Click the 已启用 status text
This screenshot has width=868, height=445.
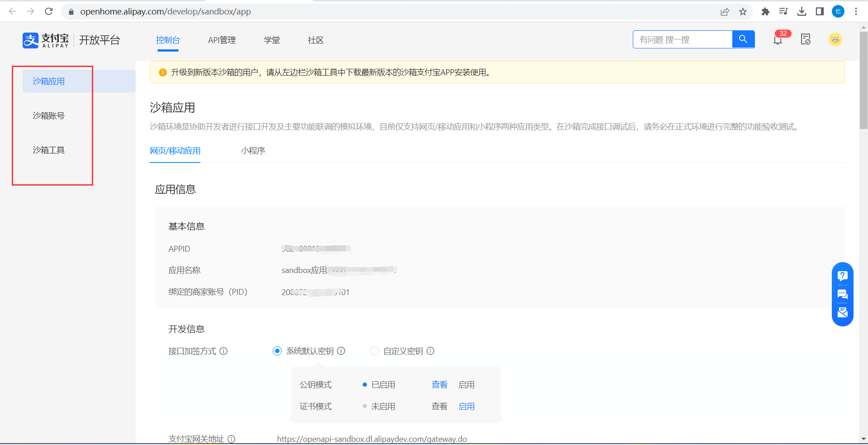[x=383, y=384]
